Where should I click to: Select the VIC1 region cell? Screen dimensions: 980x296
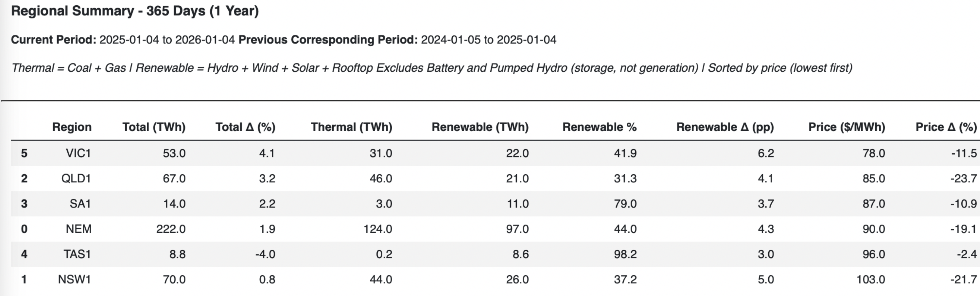[78, 153]
